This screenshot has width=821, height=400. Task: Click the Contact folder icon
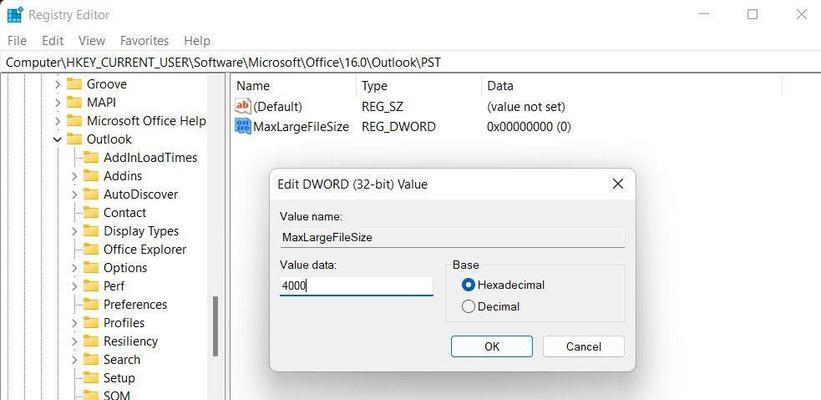click(x=91, y=213)
